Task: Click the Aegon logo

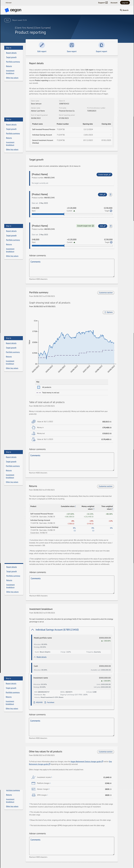Action: coord(13,10)
